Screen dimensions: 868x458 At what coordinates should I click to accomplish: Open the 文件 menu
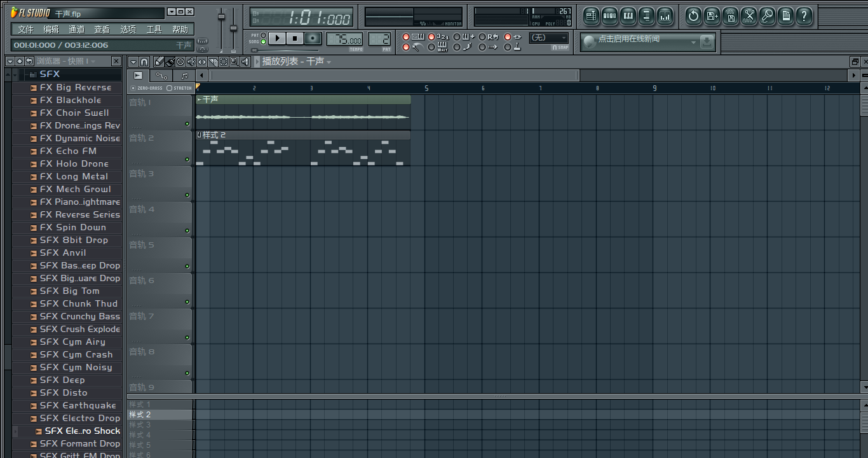click(25, 29)
